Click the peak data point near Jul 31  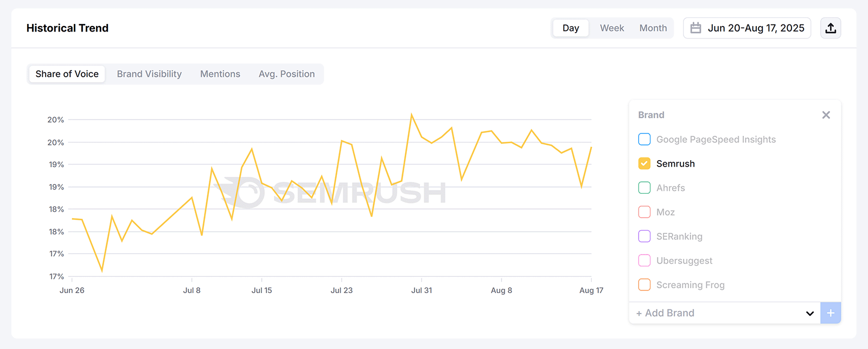pyautogui.click(x=413, y=114)
